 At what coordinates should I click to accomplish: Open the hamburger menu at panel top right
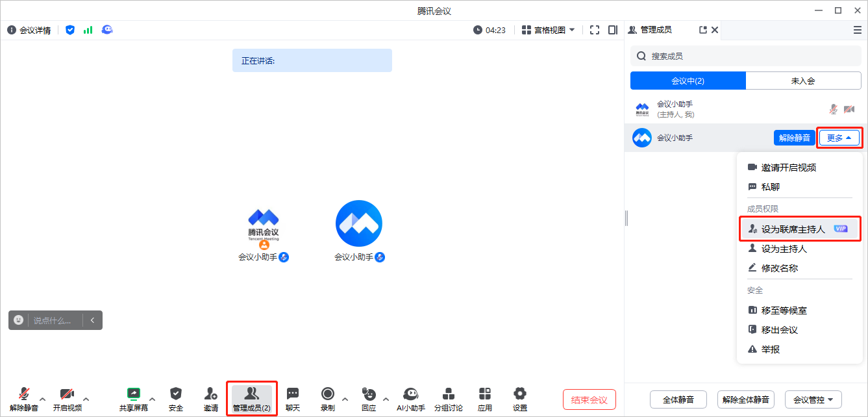coord(858,30)
